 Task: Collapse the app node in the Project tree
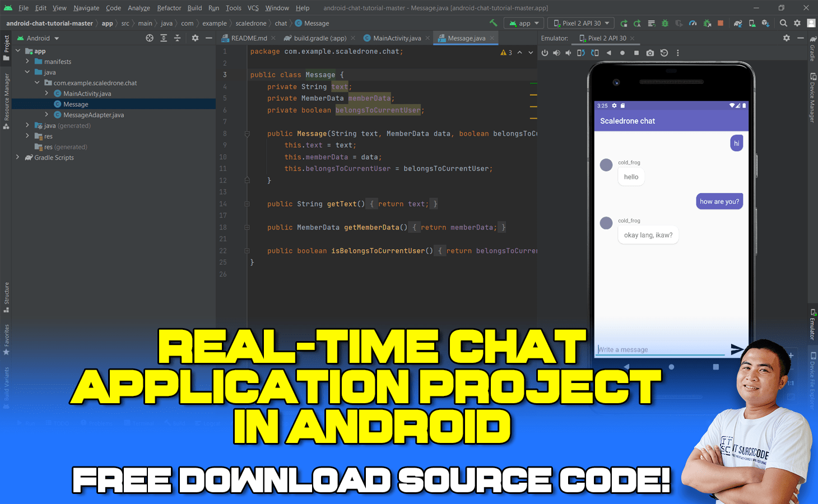point(18,50)
